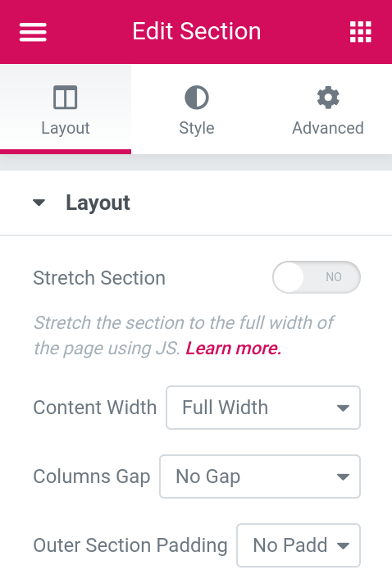Collapse the Layout section arrow

pos(39,203)
